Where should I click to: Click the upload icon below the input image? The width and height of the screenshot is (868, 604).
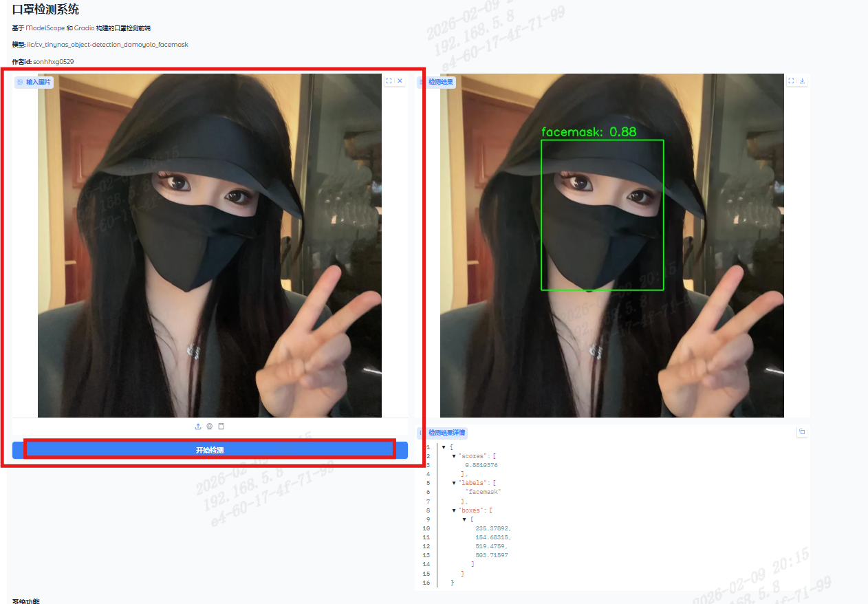(x=198, y=427)
